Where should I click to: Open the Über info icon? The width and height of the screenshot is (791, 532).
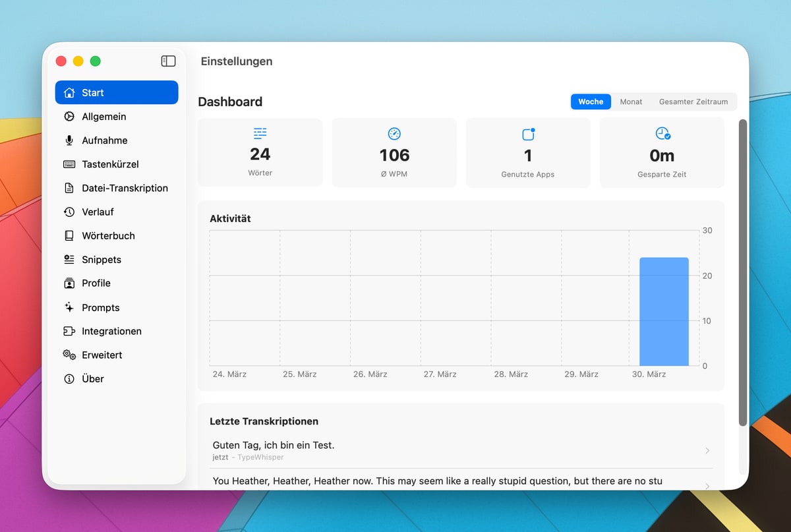69,378
